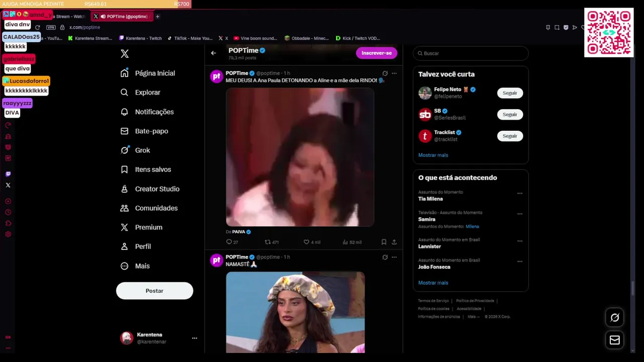Click the browser shield icon in address bar
This screenshot has width=644, height=362.
click(566, 28)
